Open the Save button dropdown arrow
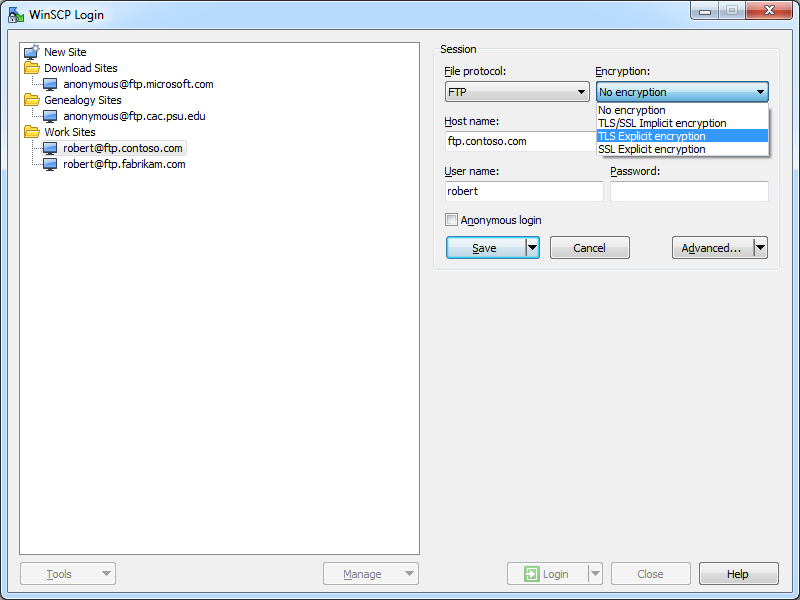 (x=532, y=248)
